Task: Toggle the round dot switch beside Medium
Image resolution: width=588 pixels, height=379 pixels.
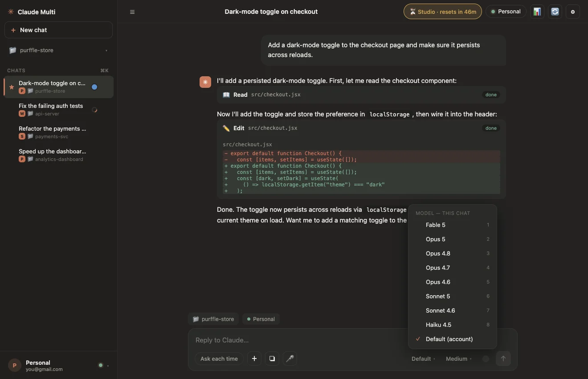Action: click(x=486, y=359)
